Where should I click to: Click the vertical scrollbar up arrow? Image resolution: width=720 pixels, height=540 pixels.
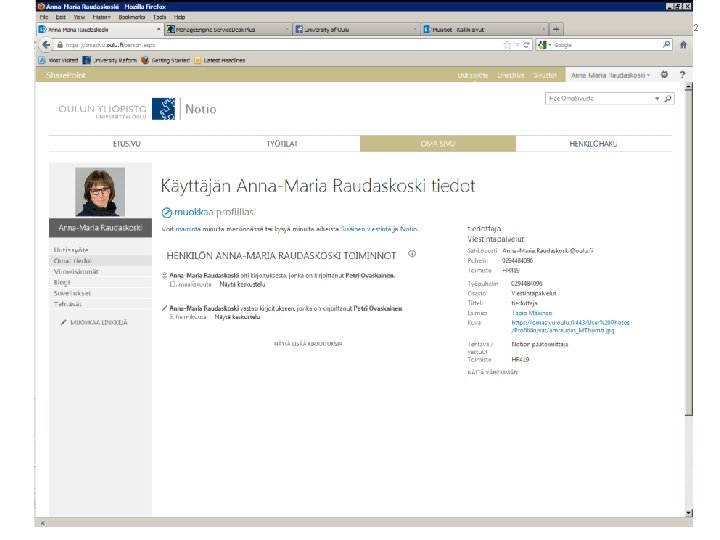688,87
